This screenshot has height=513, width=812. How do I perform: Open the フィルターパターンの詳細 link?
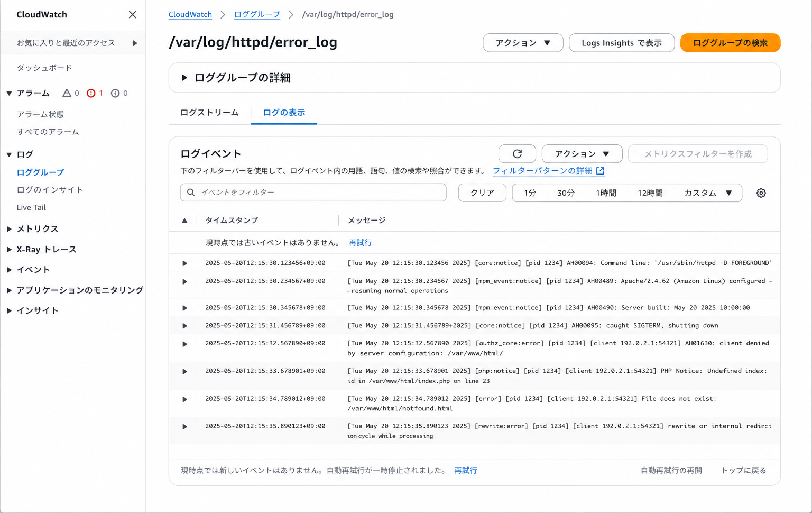click(x=542, y=171)
